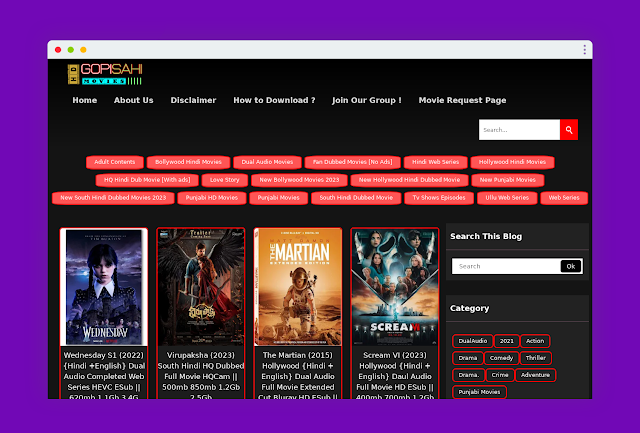The width and height of the screenshot is (640, 433).
Task: Open Hindi Web Series category
Action: click(x=436, y=162)
